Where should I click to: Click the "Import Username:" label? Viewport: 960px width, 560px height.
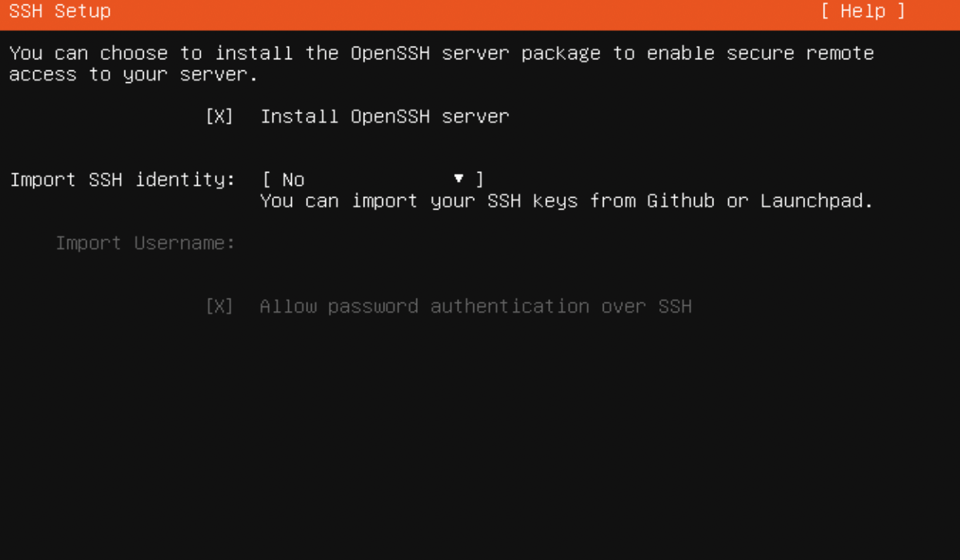145,243
